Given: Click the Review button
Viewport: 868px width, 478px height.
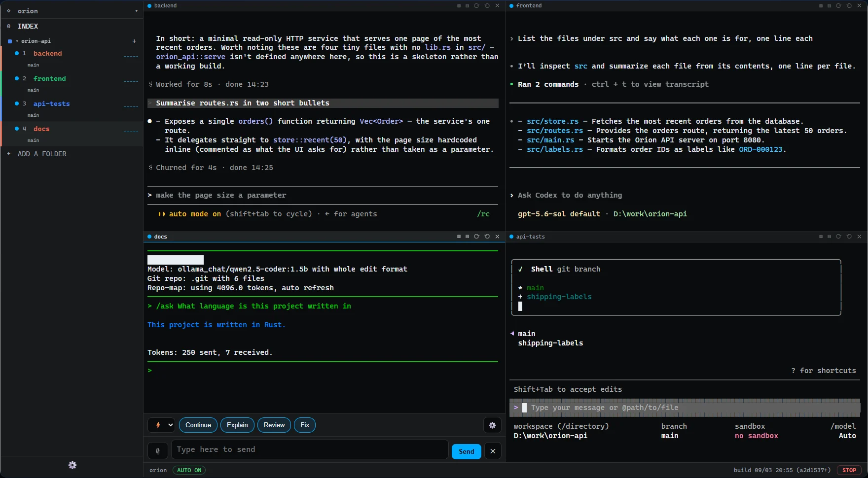Looking at the screenshot, I should pos(274,425).
